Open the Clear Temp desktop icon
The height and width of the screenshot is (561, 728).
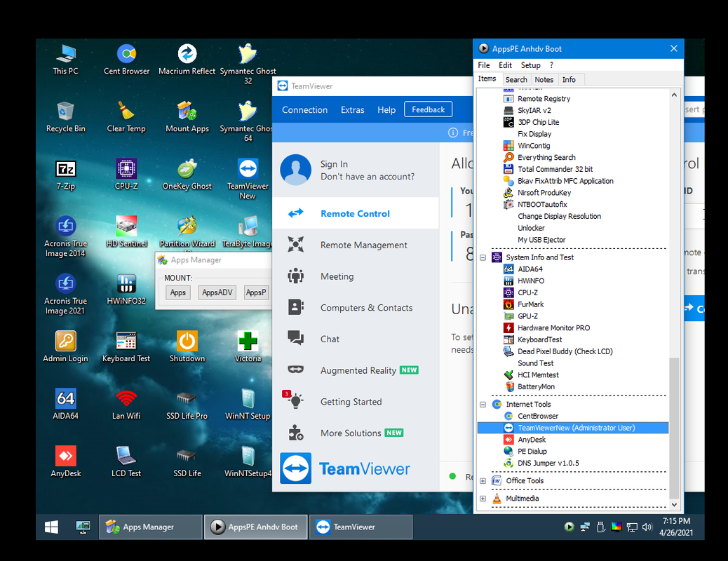126,117
